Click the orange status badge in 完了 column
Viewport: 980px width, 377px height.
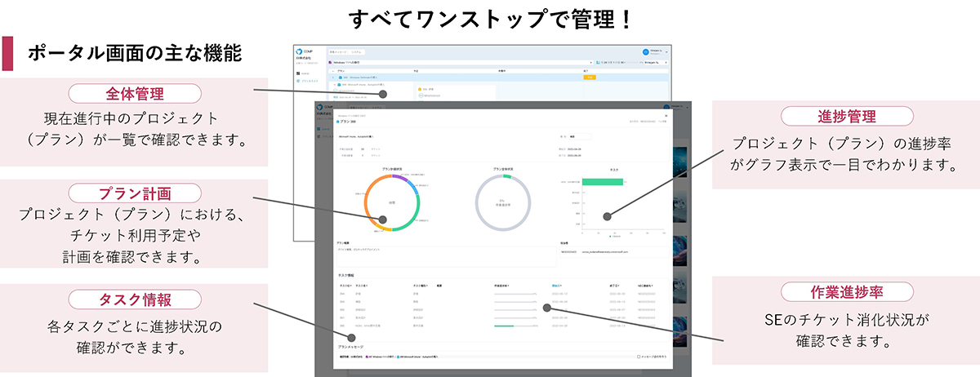pos(590,77)
